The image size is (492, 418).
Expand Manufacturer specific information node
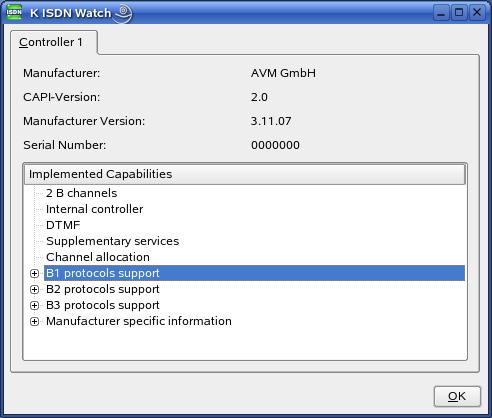(34, 321)
